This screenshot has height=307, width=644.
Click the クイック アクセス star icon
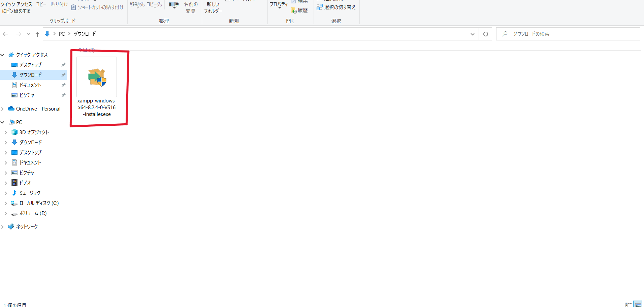point(11,55)
